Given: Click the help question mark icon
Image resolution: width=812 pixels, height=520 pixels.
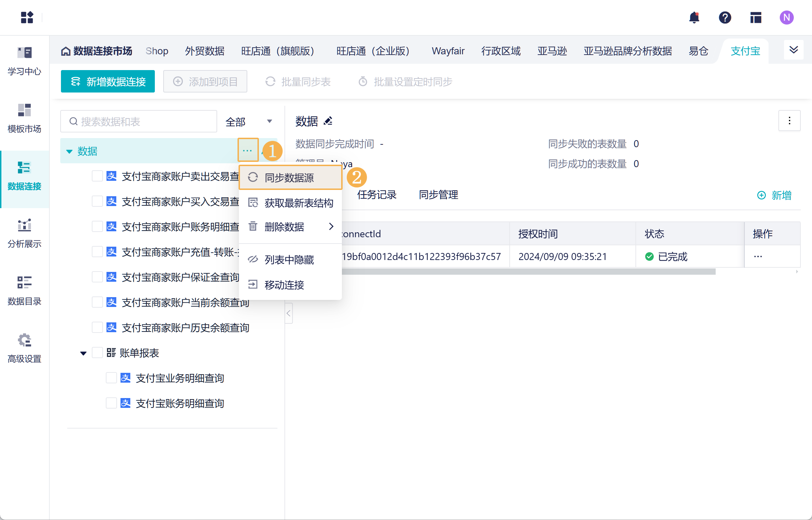Looking at the screenshot, I should pyautogui.click(x=725, y=18).
